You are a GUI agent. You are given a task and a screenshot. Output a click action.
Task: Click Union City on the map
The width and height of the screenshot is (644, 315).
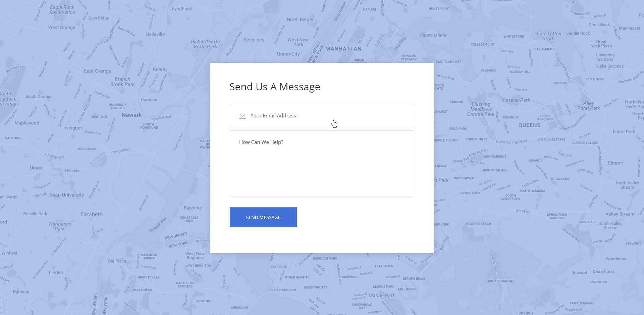point(288,54)
